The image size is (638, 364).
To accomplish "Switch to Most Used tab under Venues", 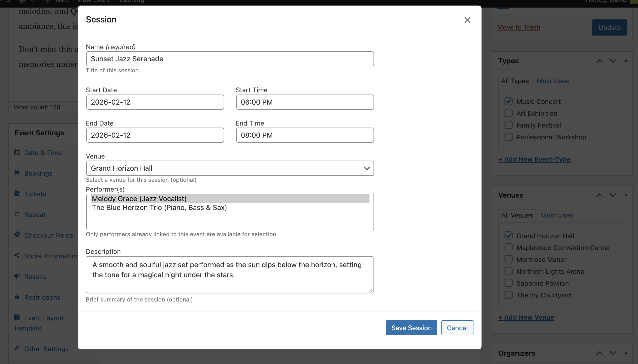I will coord(557,215).
